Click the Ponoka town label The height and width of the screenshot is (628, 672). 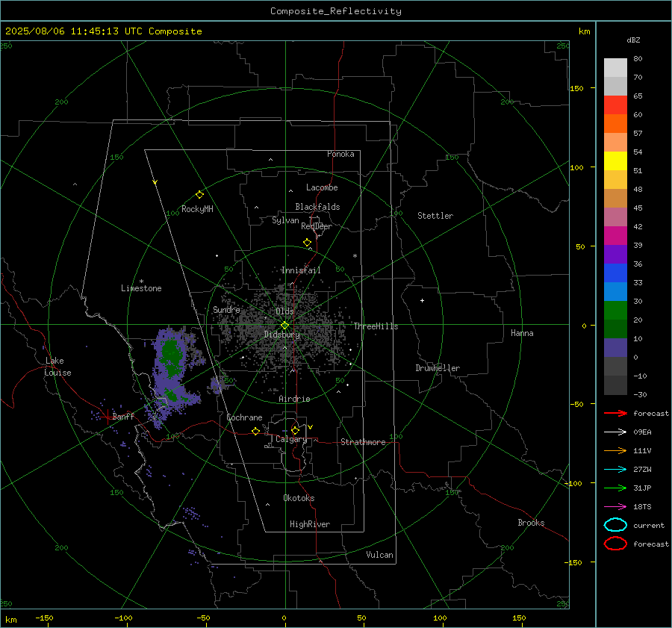click(340, 154)
